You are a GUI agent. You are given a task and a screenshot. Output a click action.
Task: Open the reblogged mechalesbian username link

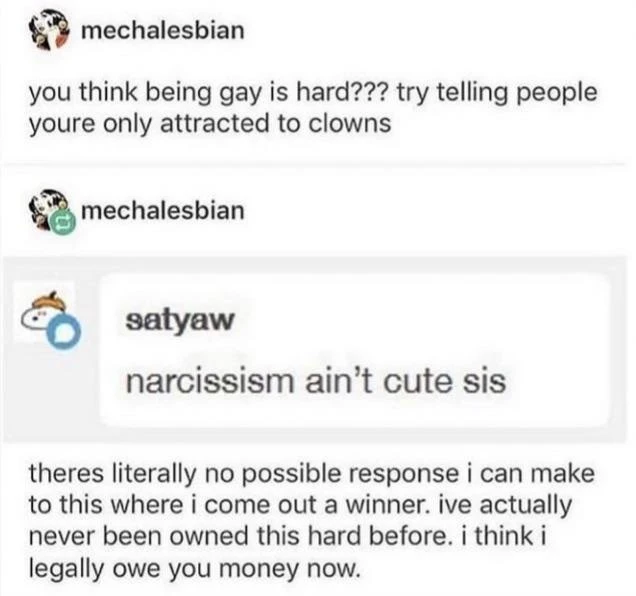pos(163,211)
